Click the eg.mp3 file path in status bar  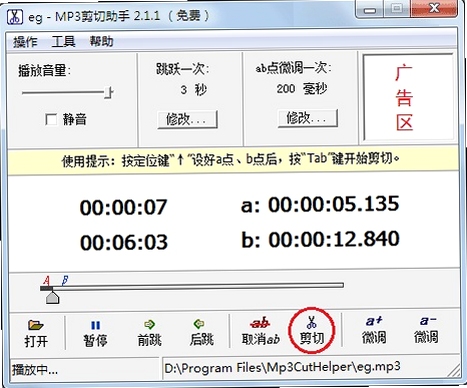pos(282,367)
